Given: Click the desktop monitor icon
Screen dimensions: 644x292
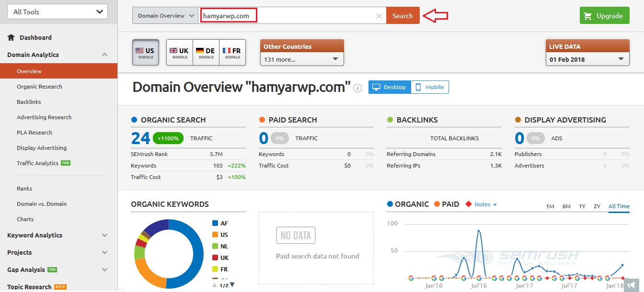Looking at the screenshot, I should 376,87.
